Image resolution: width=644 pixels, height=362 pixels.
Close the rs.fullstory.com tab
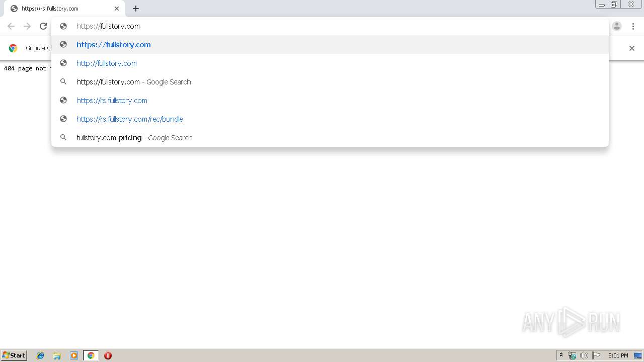(x=117, y=9)
